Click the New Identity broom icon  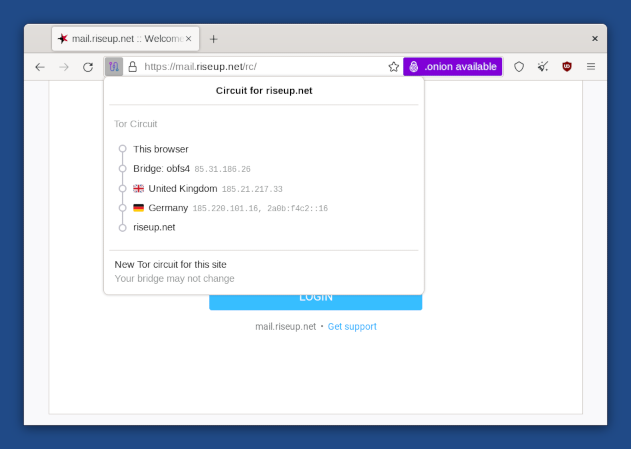543,67
